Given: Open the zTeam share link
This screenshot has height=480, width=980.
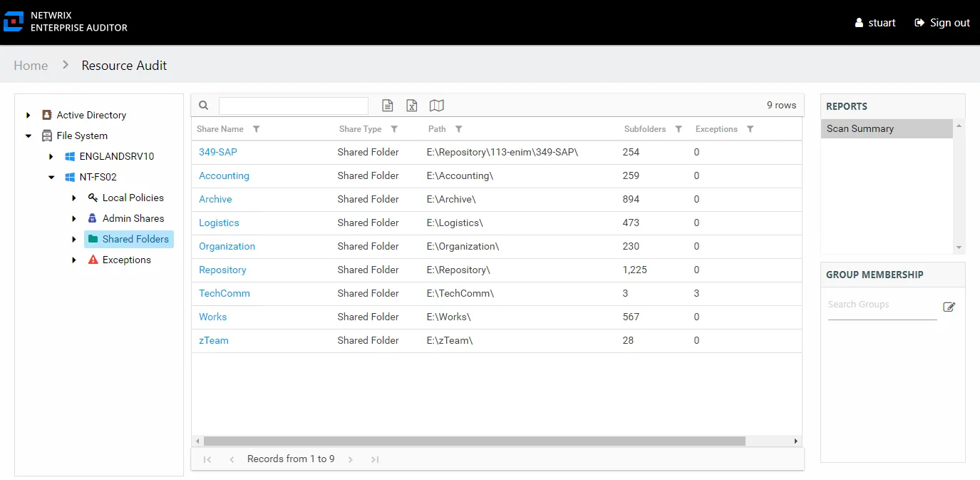Looking at the screenshot, I should (214, 340).
